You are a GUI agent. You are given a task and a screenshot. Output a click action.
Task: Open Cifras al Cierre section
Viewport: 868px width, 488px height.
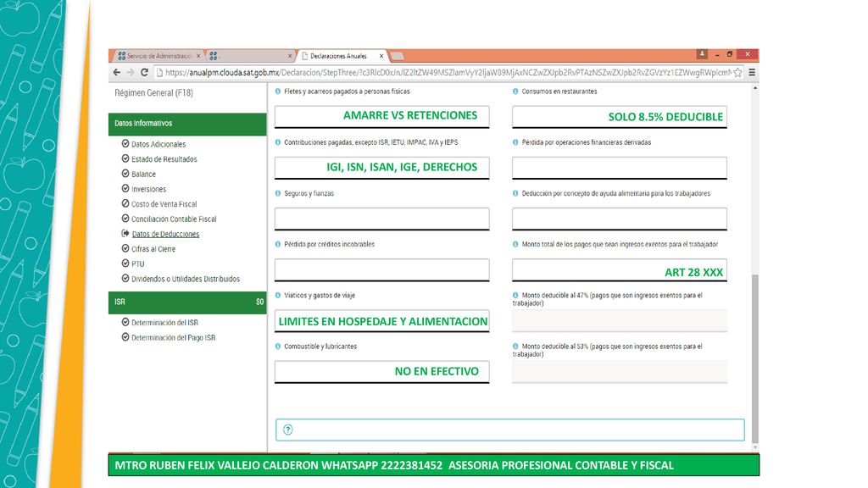(x=153, y=249)
